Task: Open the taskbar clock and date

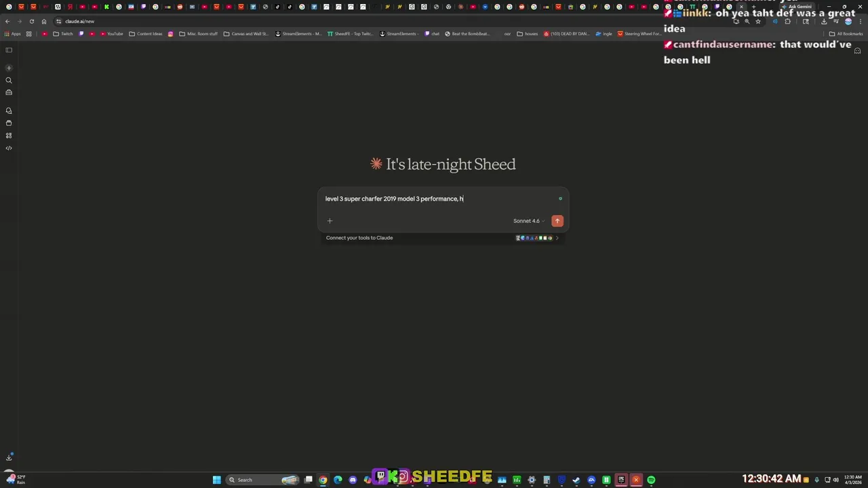Action: point(852,479)
